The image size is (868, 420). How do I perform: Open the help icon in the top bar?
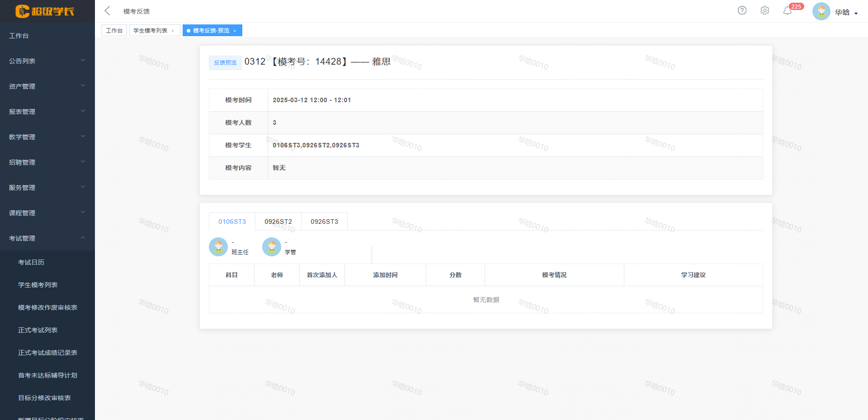click(x=742, y=10)
